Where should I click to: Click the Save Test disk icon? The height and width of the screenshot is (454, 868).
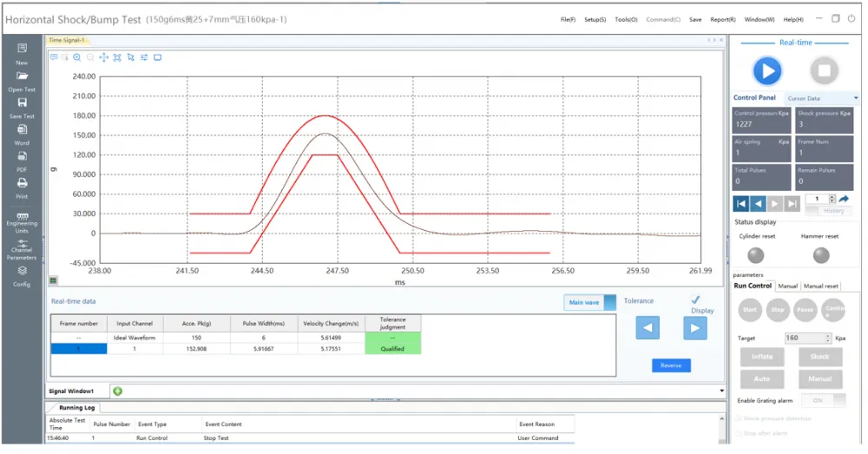[22, 102]
